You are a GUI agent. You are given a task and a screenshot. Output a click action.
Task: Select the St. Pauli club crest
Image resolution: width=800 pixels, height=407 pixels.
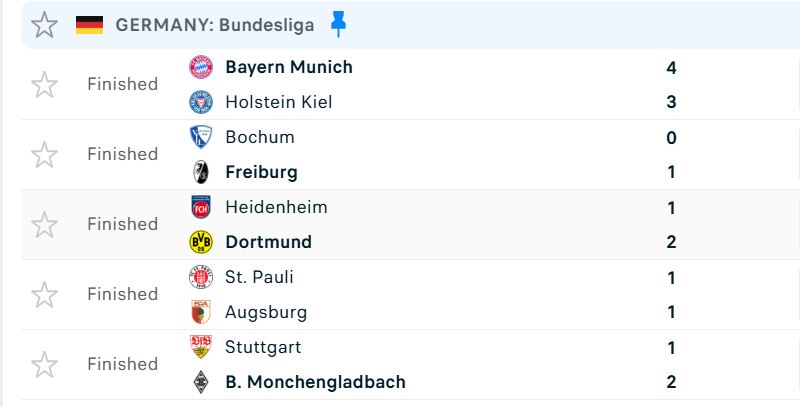(201, 277)
